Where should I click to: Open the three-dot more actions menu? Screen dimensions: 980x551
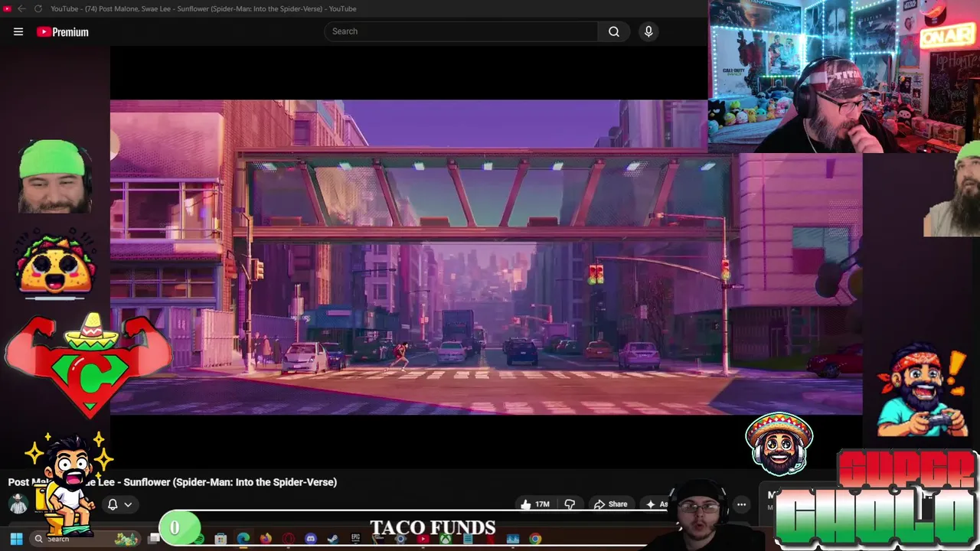click(x=741, y=504)
